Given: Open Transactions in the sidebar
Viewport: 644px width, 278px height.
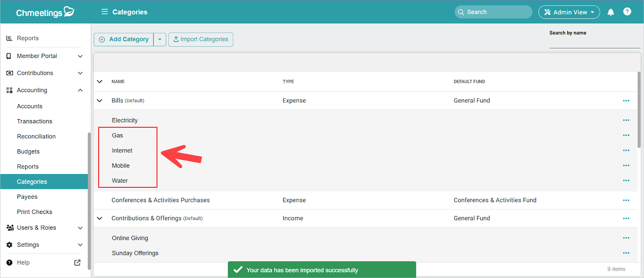Looking at the screenshot, I should pos(35,121).
